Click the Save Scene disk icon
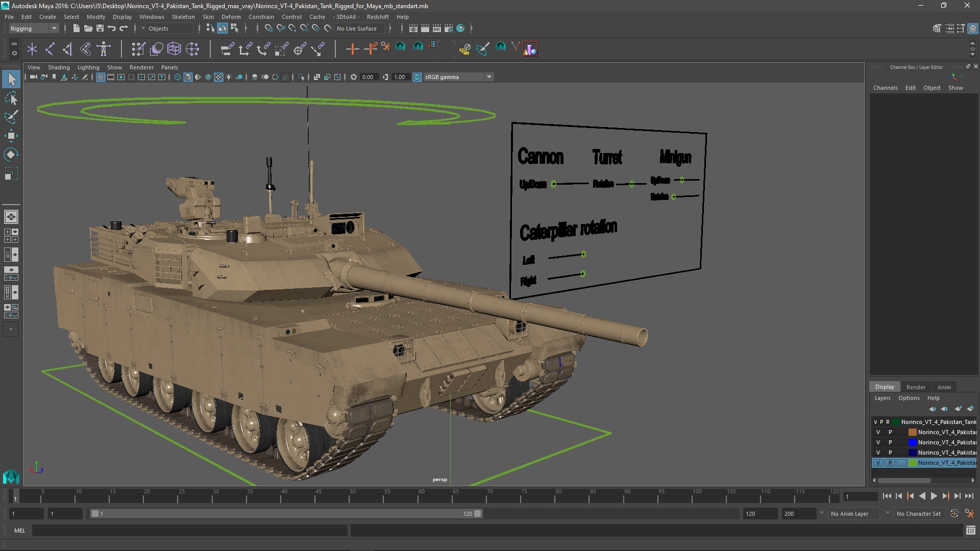Viewport: 980px width, 551px height. pos(100,29)
